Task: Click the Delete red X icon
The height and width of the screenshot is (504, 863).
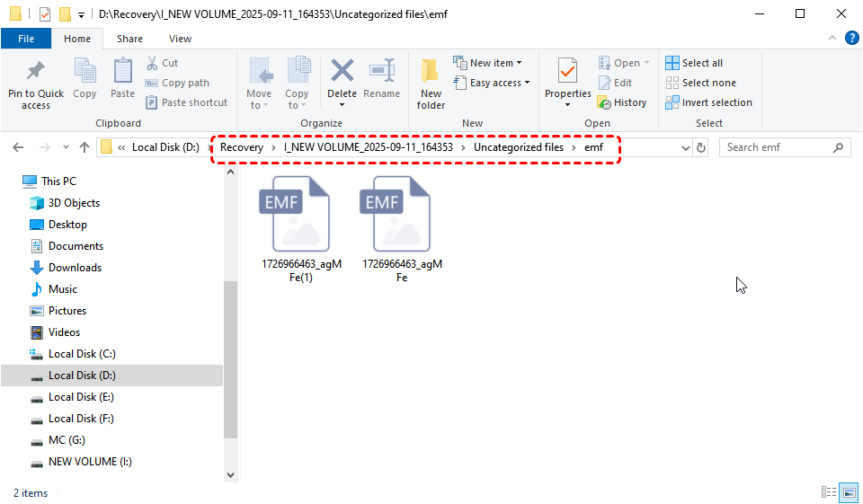Action: click(342, 70)
